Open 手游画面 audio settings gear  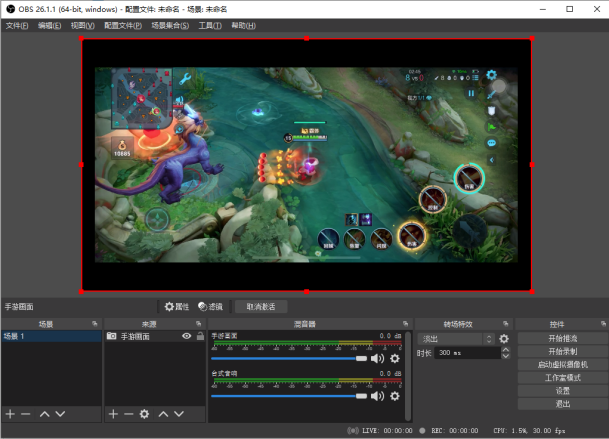click(x=395, y=358)
